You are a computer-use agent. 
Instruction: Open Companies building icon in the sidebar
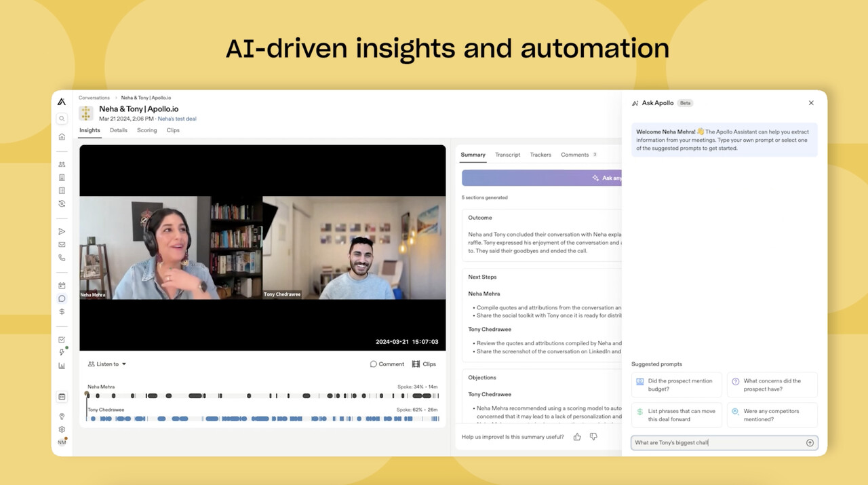62,178
